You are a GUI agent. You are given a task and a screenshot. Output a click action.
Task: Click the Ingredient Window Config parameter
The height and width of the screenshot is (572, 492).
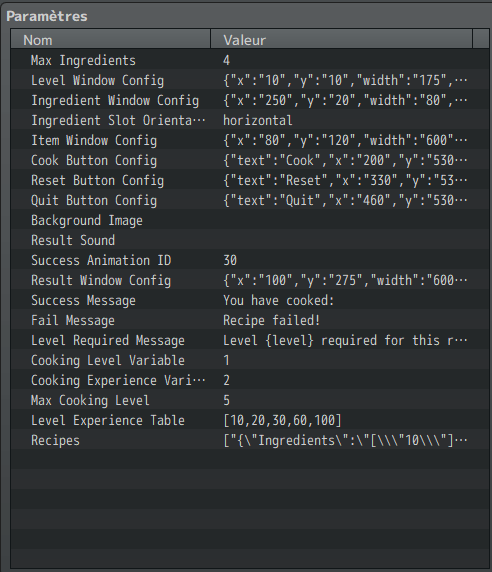(x=250, y=101)
